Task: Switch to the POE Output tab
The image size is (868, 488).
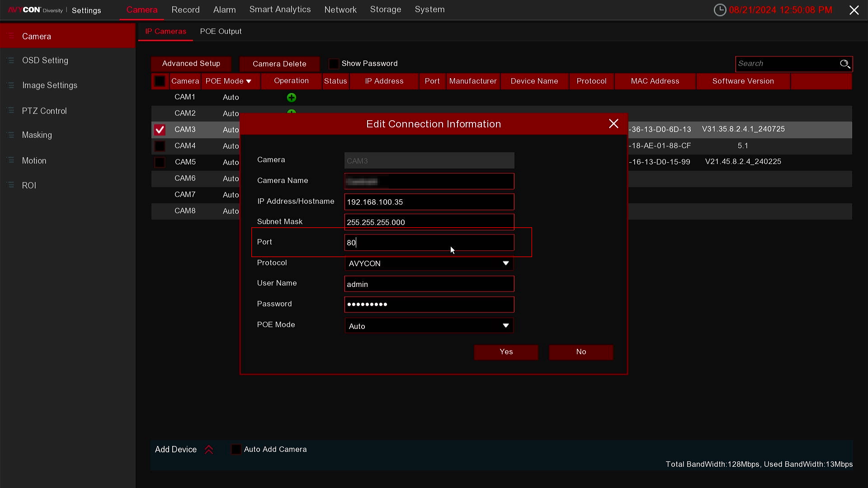Action: 221,32
